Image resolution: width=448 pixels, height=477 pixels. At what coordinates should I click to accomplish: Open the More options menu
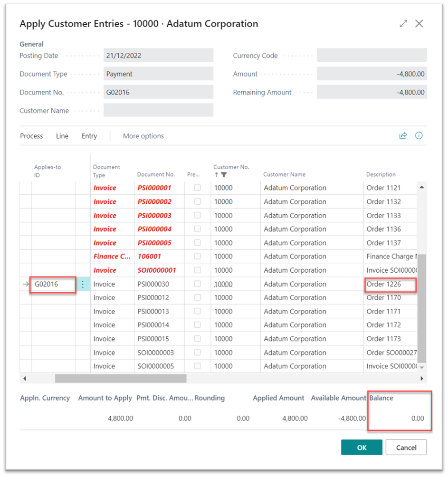pyautogui.click(x=143, y=136)
